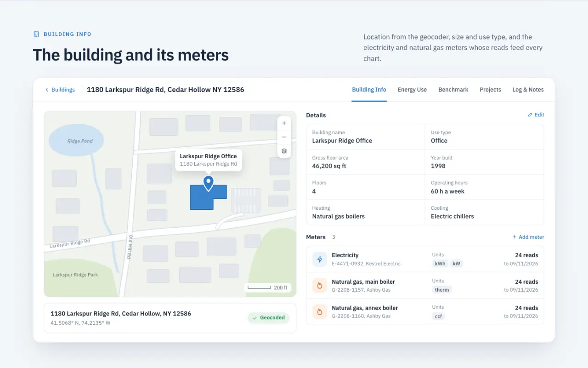
Task: Select the kW unit tag
Action: (456, 264)
